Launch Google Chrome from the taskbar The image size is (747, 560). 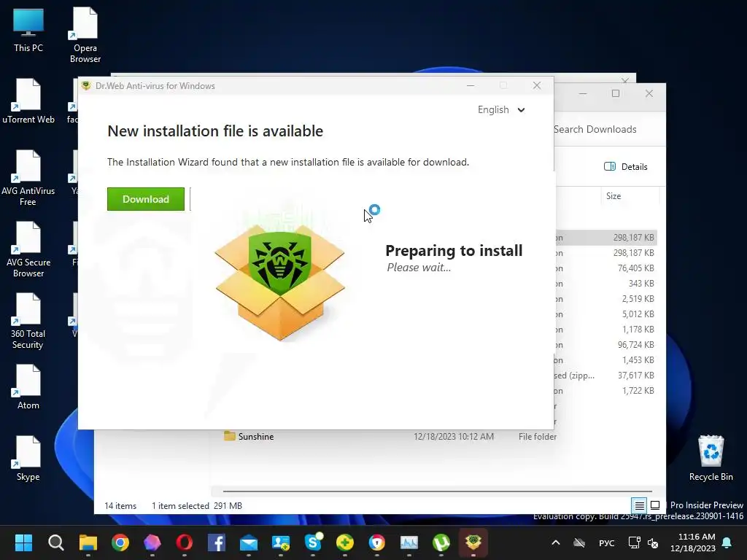click(120, 542)
